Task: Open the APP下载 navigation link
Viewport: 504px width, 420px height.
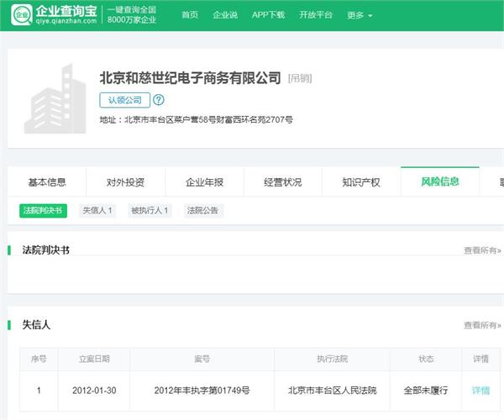Action: click(x=269, y=15)
